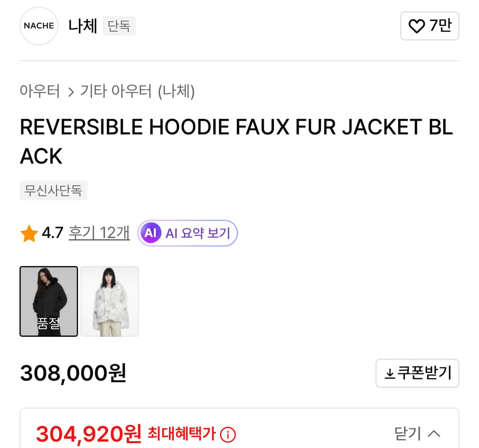The height and width of the screenshot is (448, 479).
Task: Tap the heart like icon
Action: [417, 26]
